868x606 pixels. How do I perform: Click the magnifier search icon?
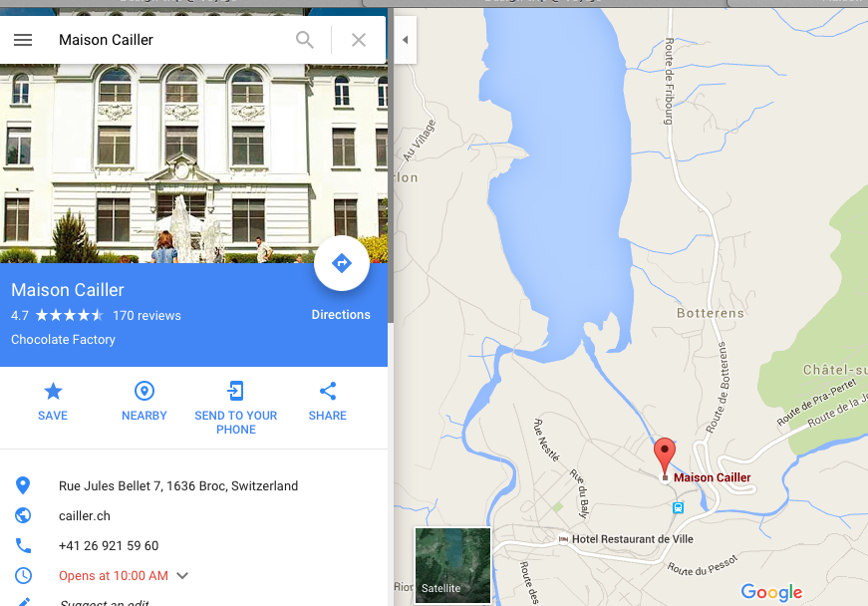click(305, 40)
